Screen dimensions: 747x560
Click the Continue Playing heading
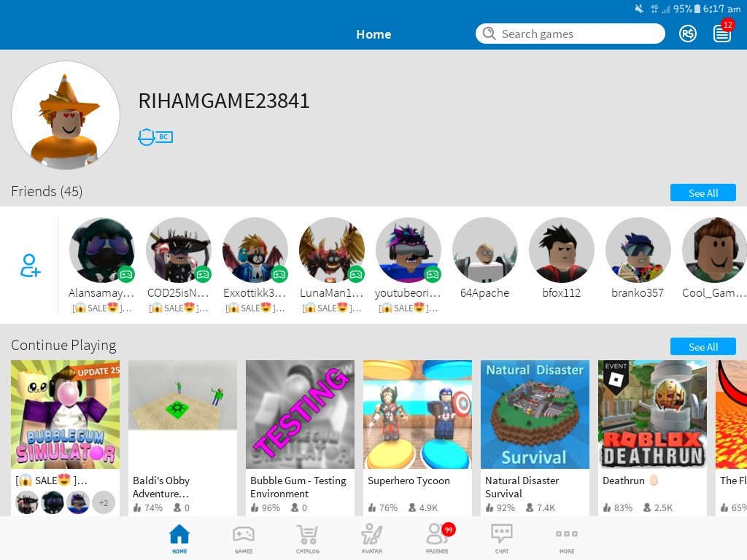pos(63,345)
